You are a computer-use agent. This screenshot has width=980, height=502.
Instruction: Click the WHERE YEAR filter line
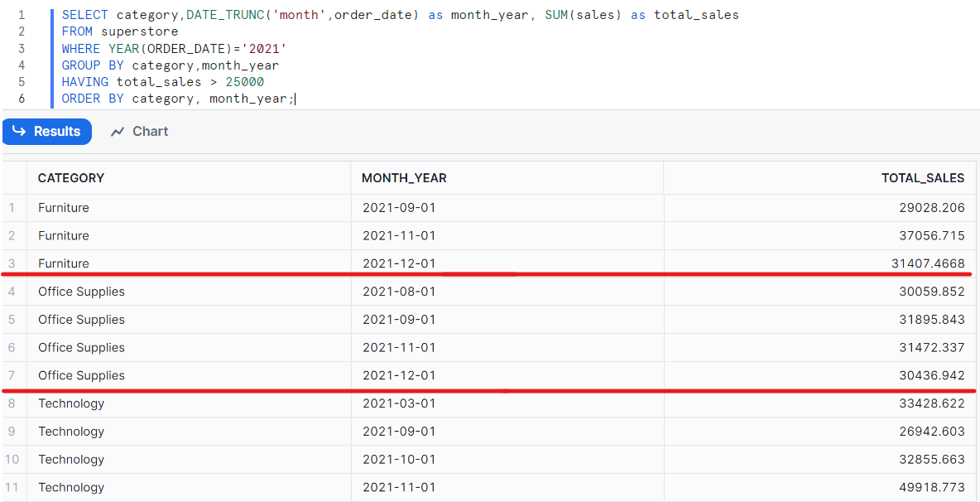tap(174, 49)
